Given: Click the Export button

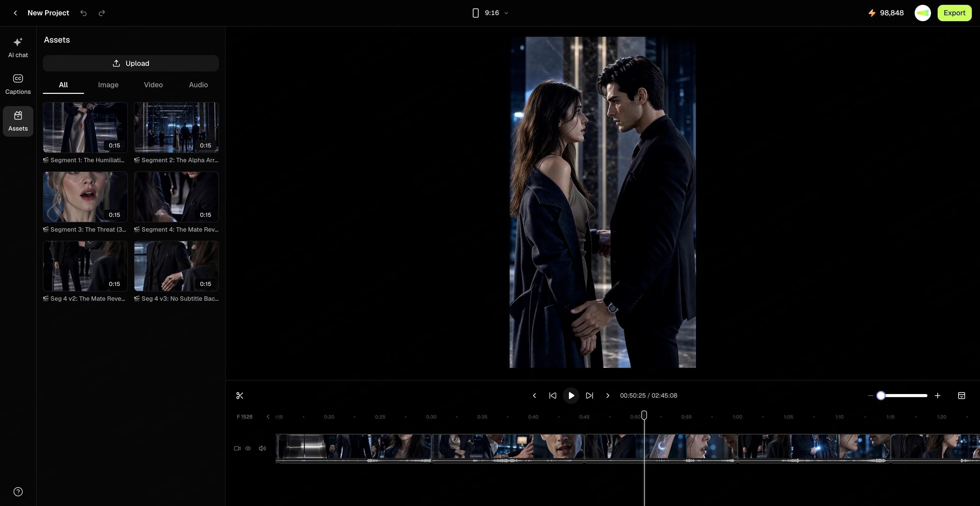Looking at the screenshot, I should pos(954,13).
